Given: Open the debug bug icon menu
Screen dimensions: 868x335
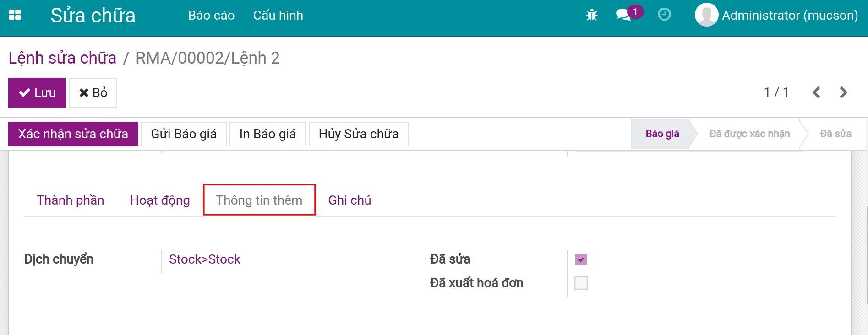Looking at the screenshot, I should (592, 15).
